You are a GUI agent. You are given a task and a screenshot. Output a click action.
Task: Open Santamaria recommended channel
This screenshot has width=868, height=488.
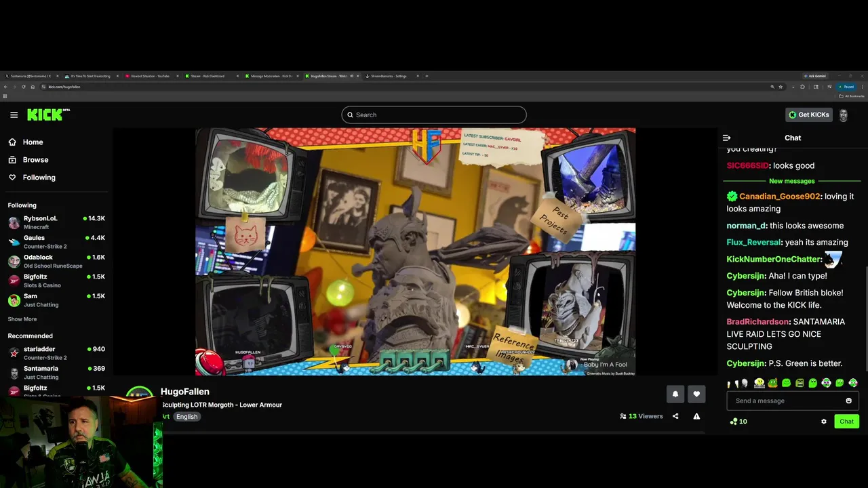click(56, 373)
